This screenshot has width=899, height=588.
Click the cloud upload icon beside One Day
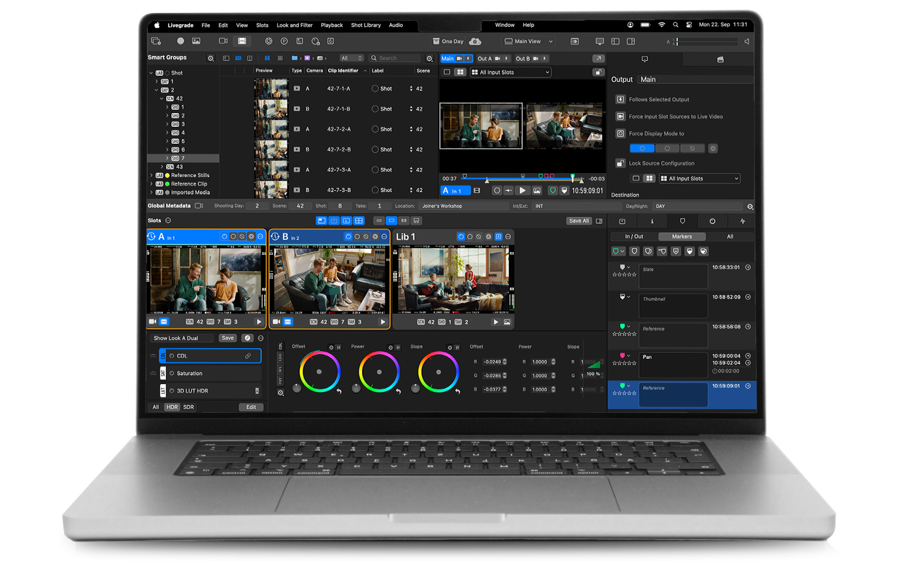click(x=475, y=41)
